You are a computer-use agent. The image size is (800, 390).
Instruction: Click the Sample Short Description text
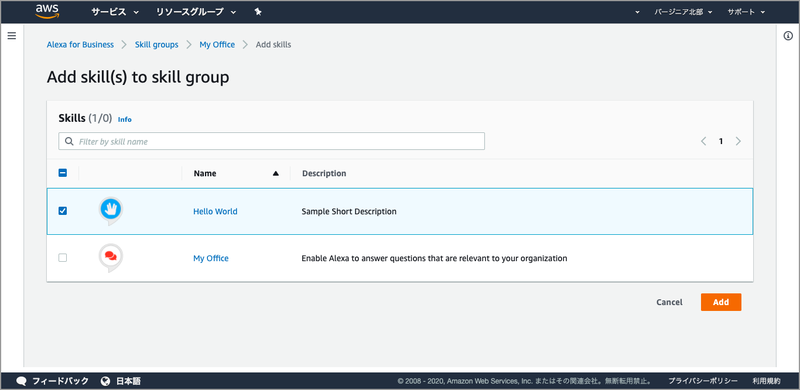point(349,211)
